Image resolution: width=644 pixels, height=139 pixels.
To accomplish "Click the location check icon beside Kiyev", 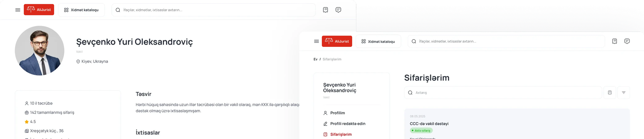I will click(x=78, y=61).
